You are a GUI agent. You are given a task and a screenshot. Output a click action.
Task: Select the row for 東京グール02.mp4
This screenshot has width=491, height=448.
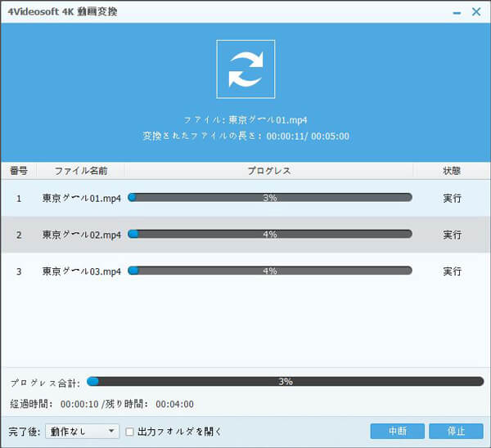pyautogui.click(x=81, y=235)
